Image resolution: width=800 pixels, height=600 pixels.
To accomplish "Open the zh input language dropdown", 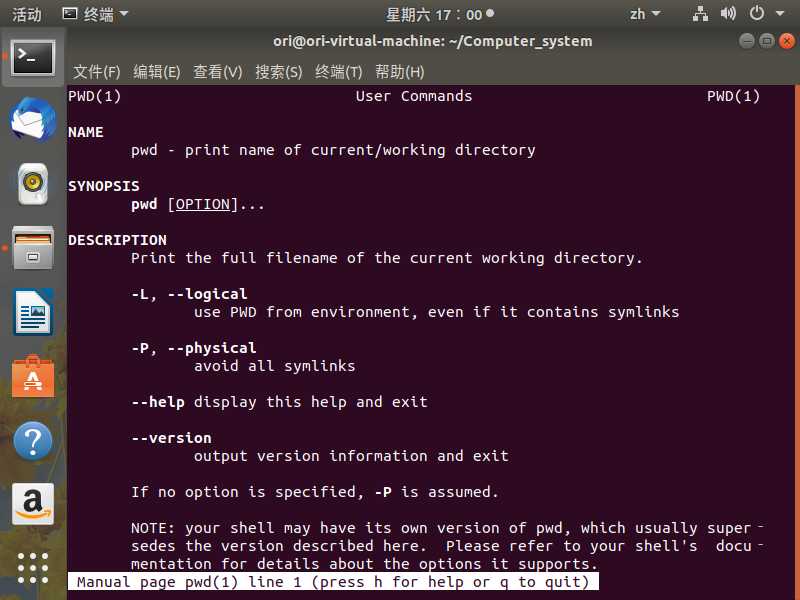I will coord(645,14).
